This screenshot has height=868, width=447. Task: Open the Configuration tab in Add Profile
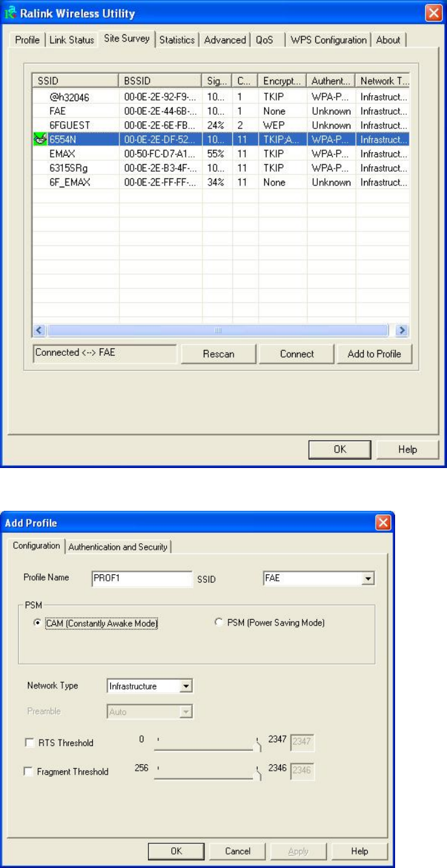pos(37,546)
